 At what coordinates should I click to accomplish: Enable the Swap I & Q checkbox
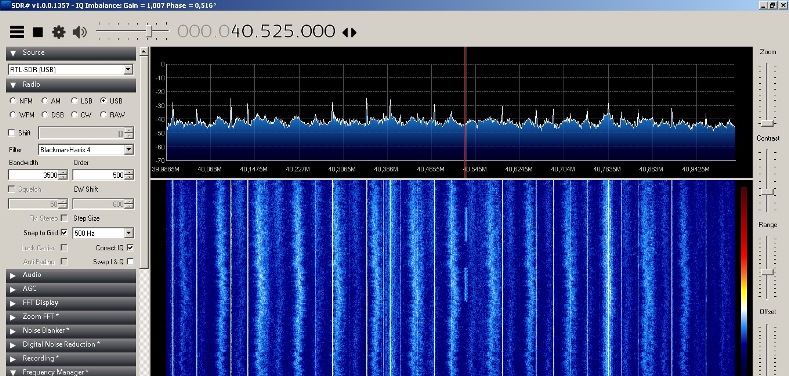(130, 261)
